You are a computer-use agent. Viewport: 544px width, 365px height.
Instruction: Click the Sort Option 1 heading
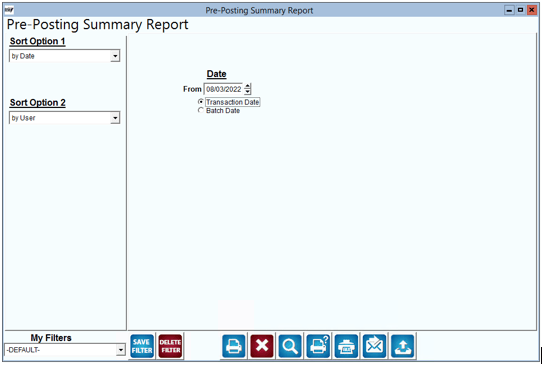[x=37, y=41]
